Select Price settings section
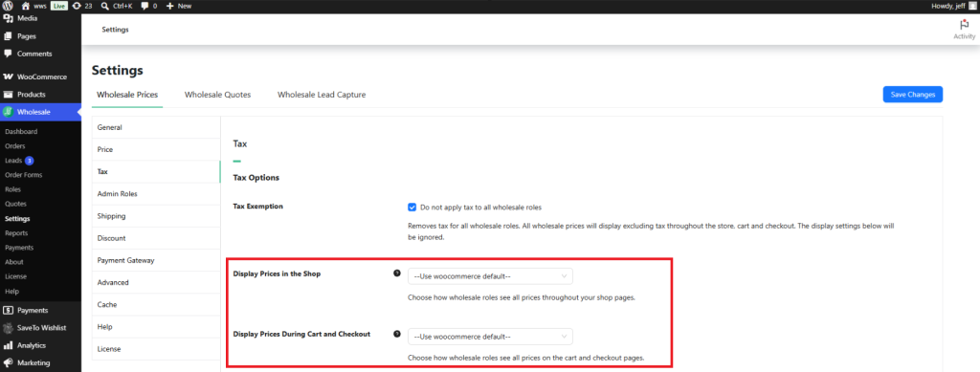980x372 pixels. pyautogui.click(x=156, y=150)
